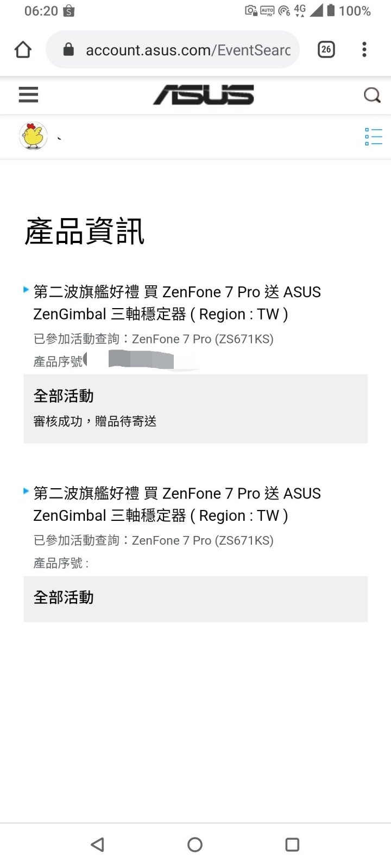Tap the Android back navigation button
Image resolution: width=391 pixels, height=868 pixels.
98,844
